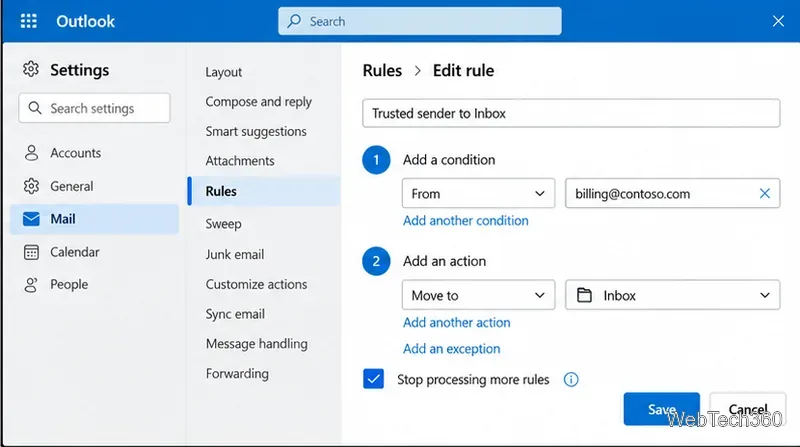Select the Mail settings category
Image resolution: width=800 pixels, height=447 pixels.
pos(94,219)
